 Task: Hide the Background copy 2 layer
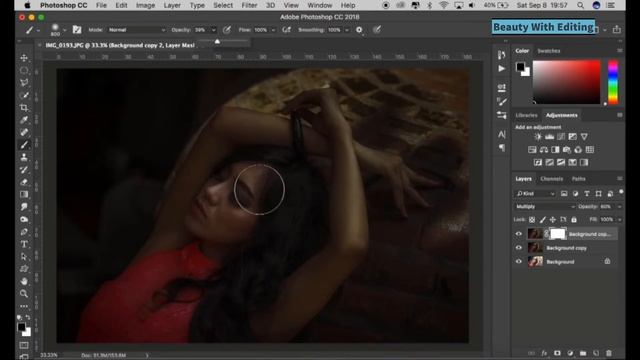[x=519, y=234]
